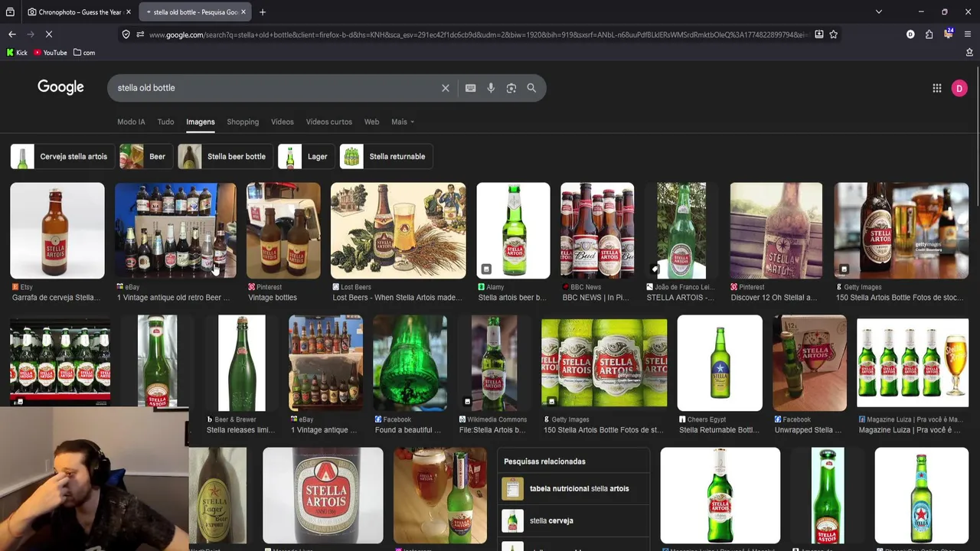Switch to Tudo results tab
This screenshot has width=980, height=551.
coord(165,122)
